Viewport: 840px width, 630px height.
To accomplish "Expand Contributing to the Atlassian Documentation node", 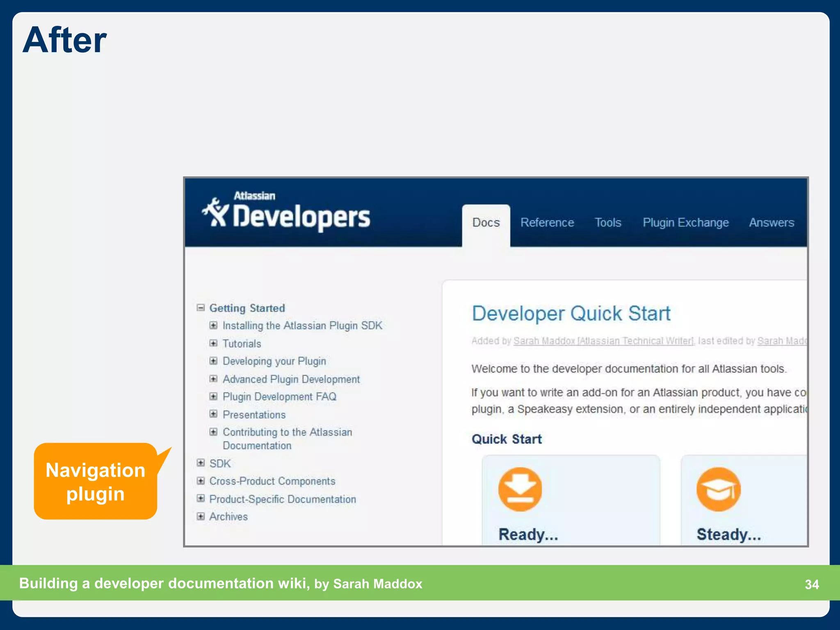I will pyautogui.click(x=213, y=431).
